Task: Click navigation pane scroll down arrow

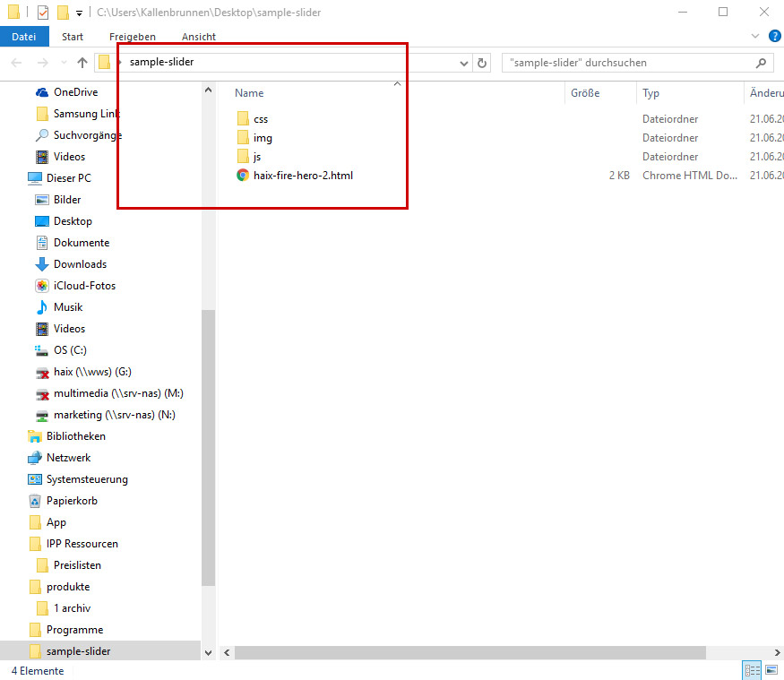Action: pyautogui.click(x=209, y=652)
